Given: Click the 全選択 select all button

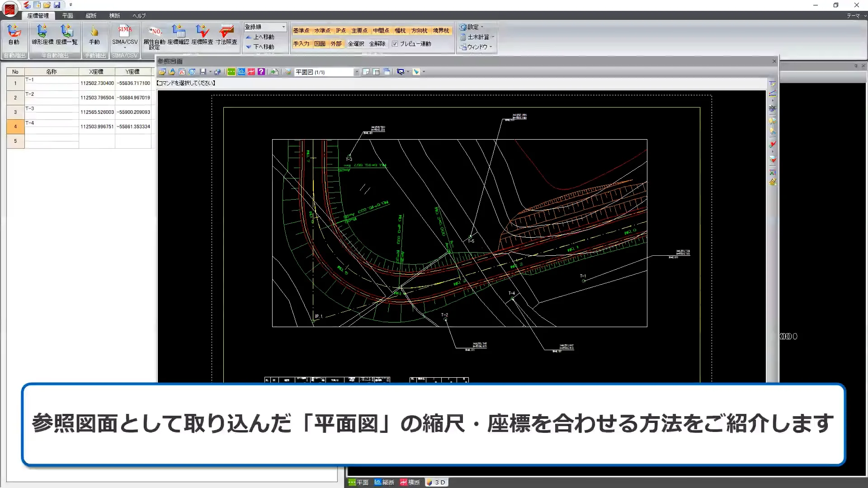Looking at the screenshot, I should click(x=356, y=44).
